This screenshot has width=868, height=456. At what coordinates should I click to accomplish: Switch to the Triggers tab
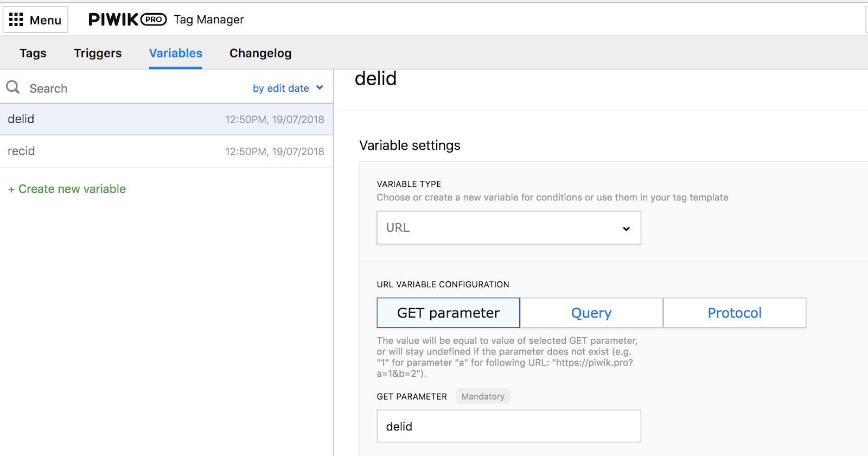[98, 53]
